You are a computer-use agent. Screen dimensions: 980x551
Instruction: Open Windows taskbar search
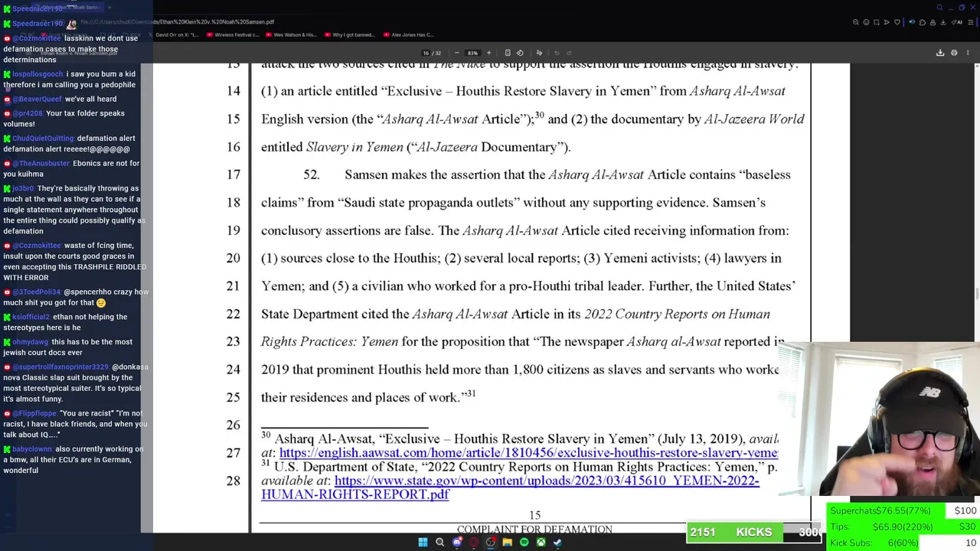439,543
